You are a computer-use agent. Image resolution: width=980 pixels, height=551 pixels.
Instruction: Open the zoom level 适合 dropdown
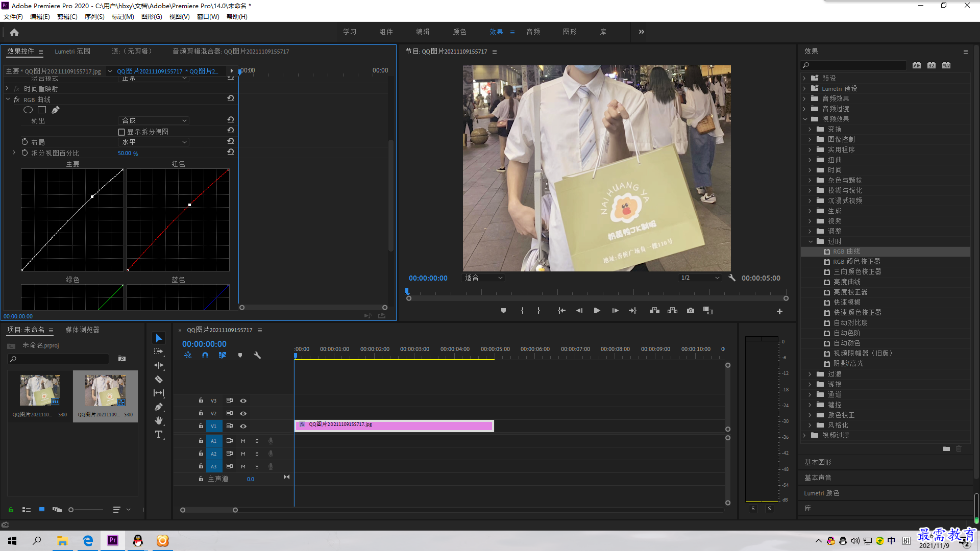[483, 278]
